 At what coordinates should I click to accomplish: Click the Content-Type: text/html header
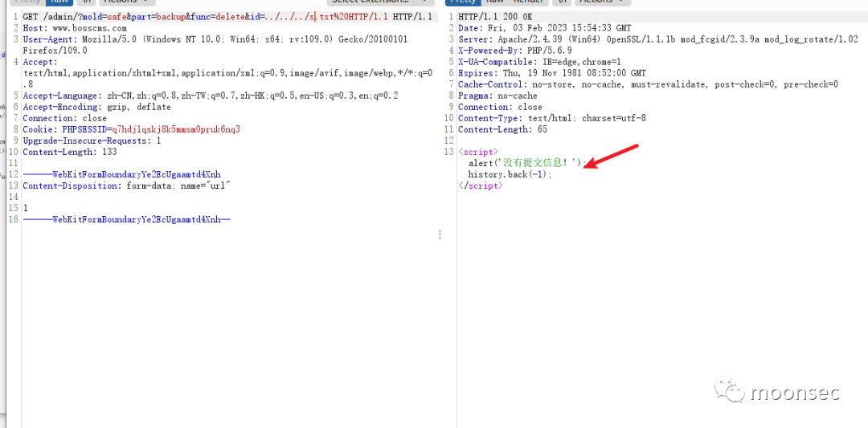pos(552,118)
